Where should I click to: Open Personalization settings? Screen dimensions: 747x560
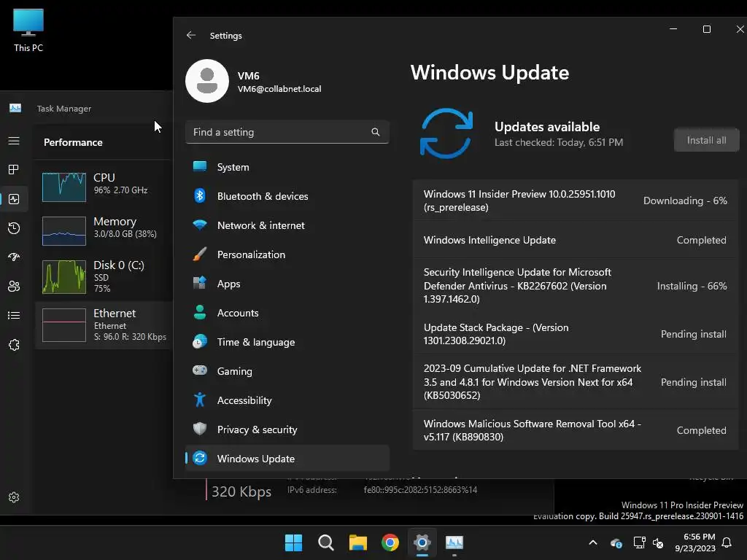point(287,254)
